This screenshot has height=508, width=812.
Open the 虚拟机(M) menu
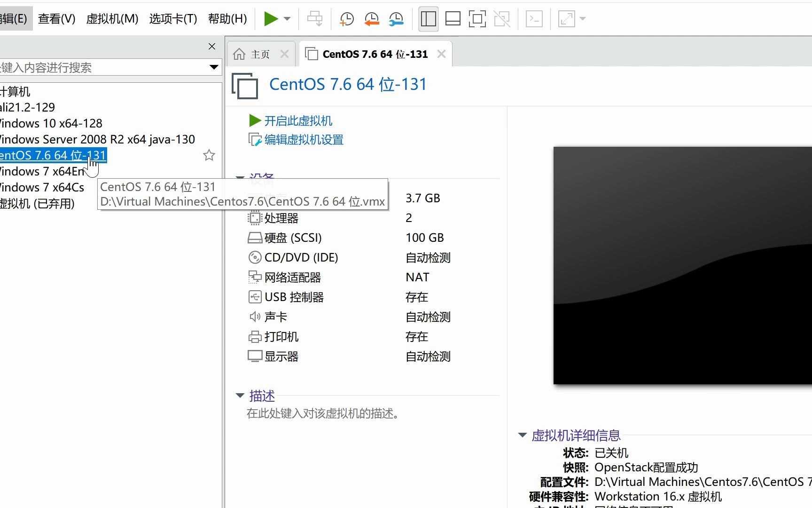tap(112, 19)
